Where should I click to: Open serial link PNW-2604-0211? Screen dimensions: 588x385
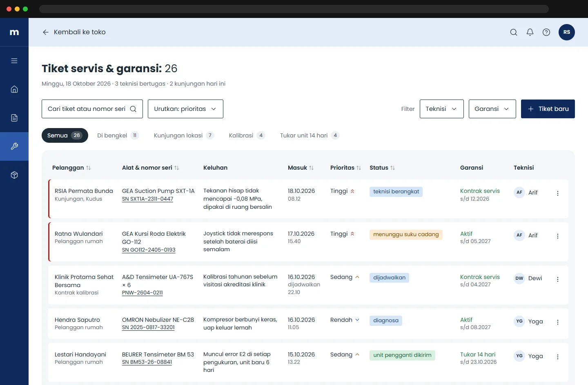pyautogui.click(x=142, y=293)
